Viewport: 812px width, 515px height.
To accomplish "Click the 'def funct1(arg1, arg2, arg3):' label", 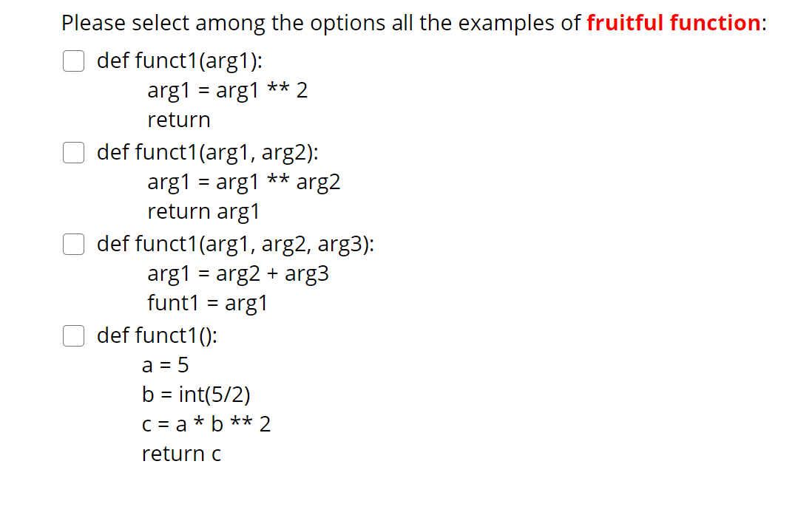I will (235, 244).
